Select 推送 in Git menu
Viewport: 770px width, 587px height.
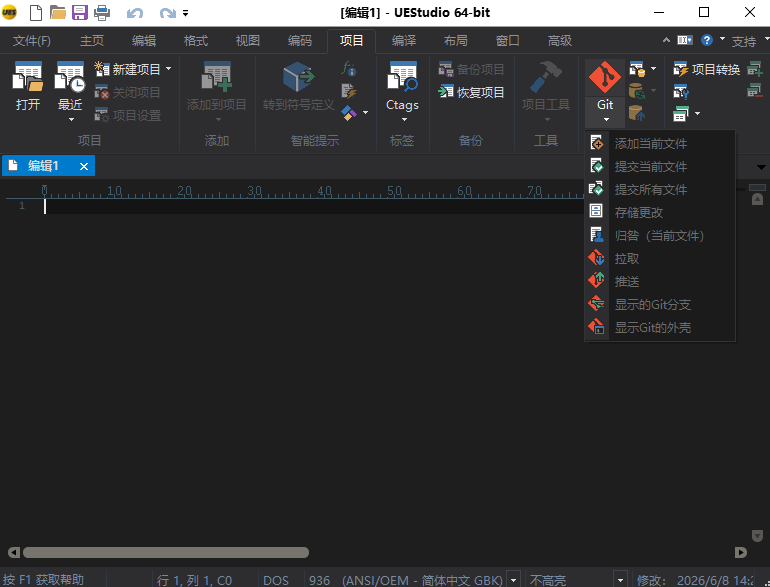[x=660, y=281]
